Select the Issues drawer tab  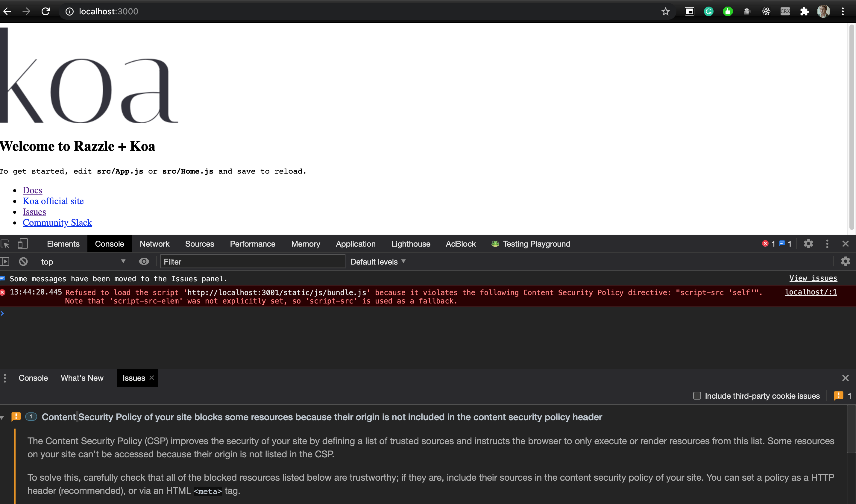coord(133,378)
